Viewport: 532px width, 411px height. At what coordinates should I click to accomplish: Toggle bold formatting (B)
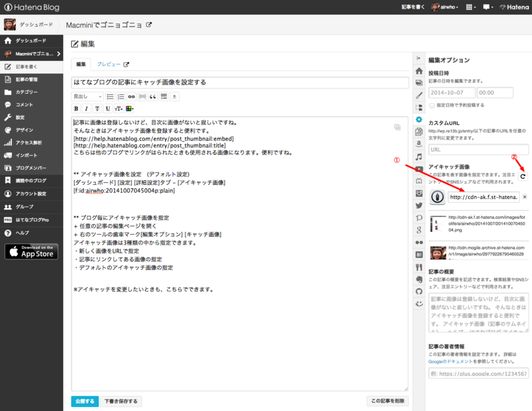point(76,108)
